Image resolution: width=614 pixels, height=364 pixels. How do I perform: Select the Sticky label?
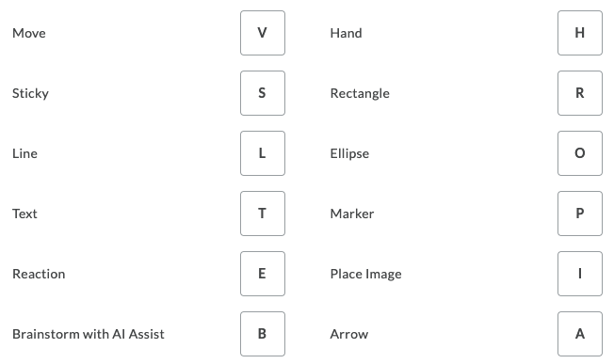tap(30, 94)
